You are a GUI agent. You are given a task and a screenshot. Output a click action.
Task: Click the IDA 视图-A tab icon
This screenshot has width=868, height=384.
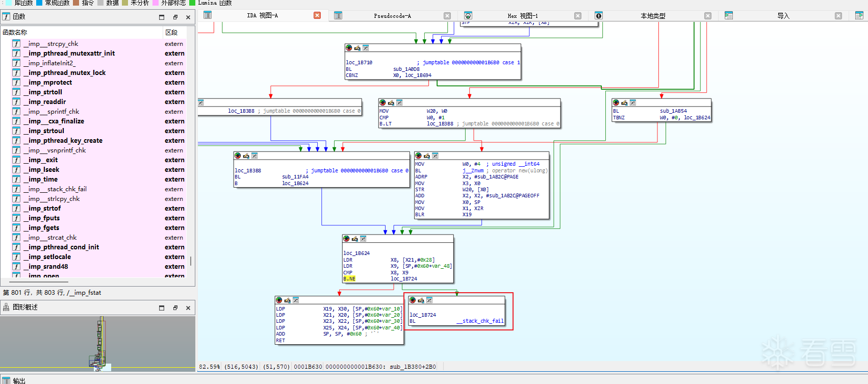pos(208,15)
